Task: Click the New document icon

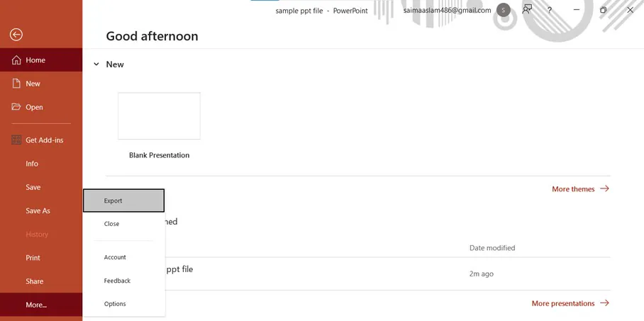Action: point(16,84)
